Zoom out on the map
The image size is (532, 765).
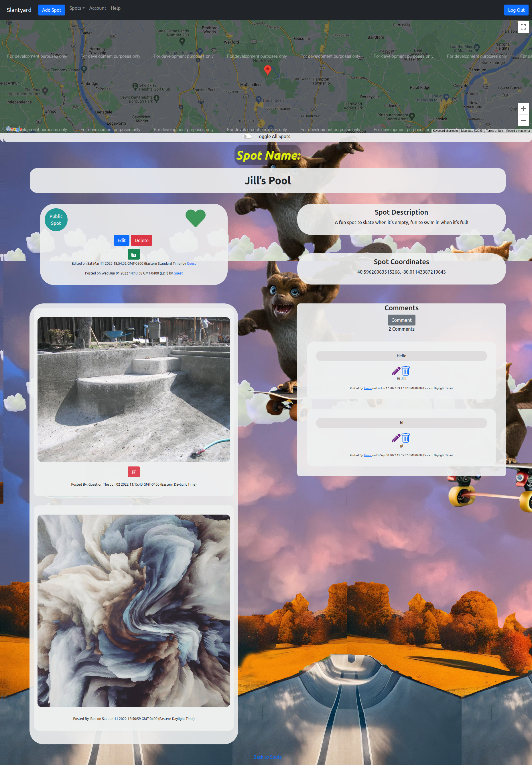pos(523,120)
